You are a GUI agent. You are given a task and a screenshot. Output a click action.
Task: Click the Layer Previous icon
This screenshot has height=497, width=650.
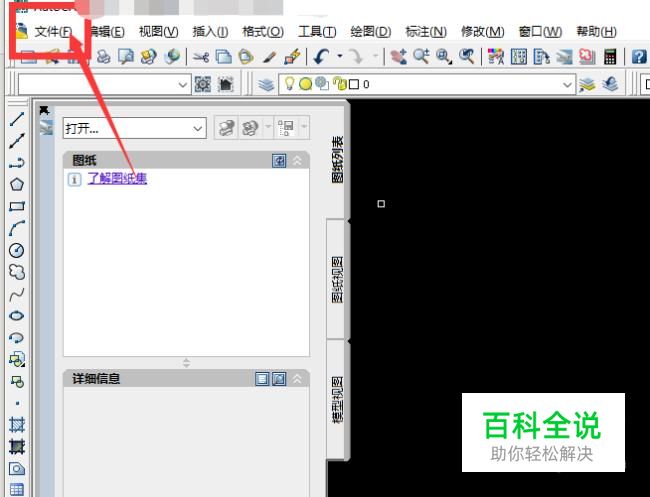point(610,85)
